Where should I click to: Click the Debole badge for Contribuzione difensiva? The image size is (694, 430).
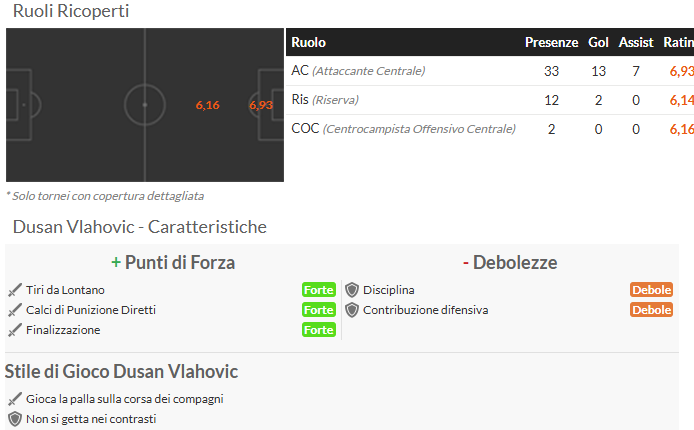(x=652, y=310)
